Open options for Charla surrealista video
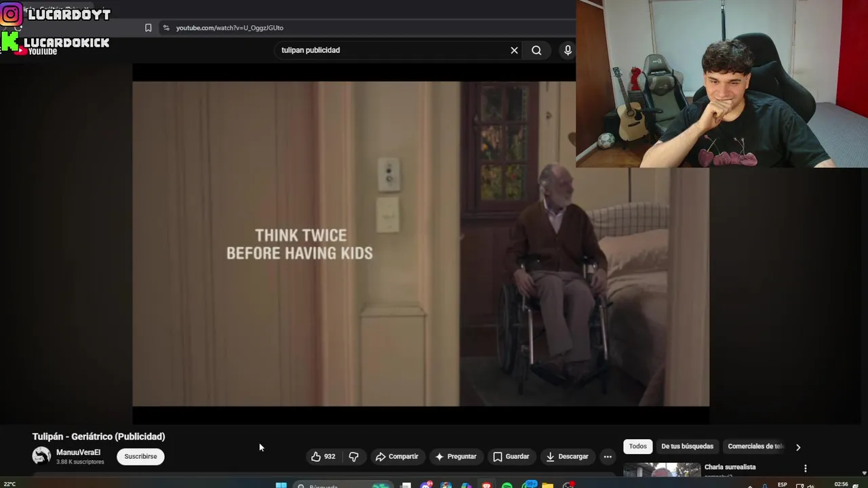The image size is (868, 488). pos(805,468)
